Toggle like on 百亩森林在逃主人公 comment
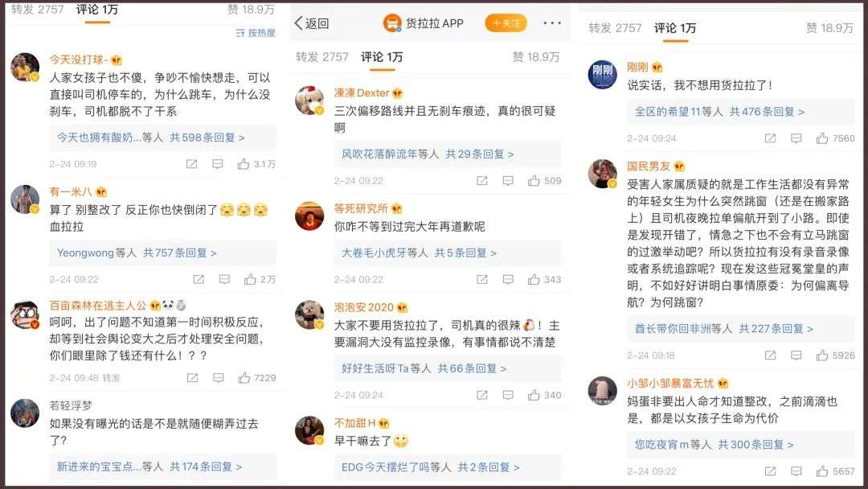This screenshot has height=489, width=868. click(x=244, y=378)
